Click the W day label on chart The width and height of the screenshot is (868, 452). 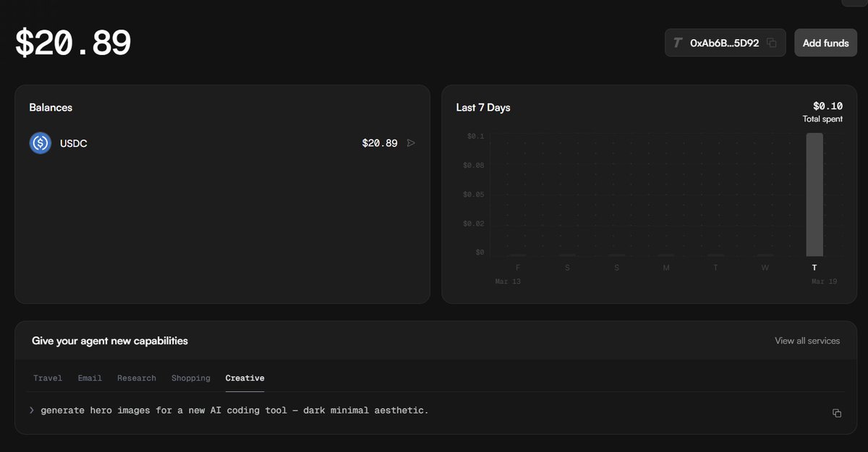[765, 268]
